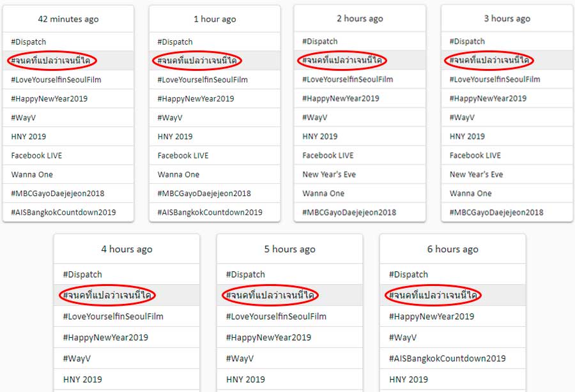Click Wanna One in the 2 hours ago card
Image resolution: width=575 pixels, height=392 pixels.
[x=323, y=193]
